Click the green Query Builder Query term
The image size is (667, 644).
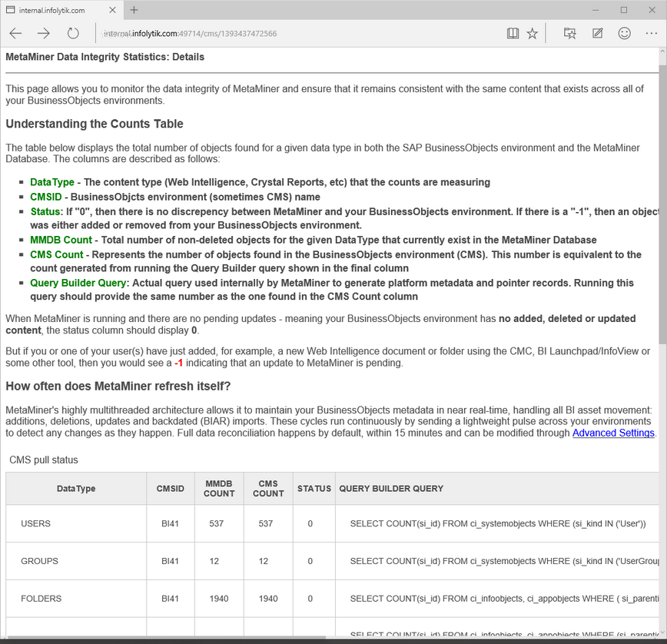[78, 283]
